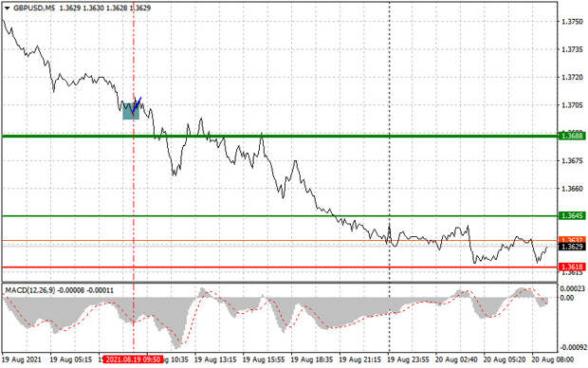
Task: Select the teal rectangle marker on price chart
Action: pos(131,111)
